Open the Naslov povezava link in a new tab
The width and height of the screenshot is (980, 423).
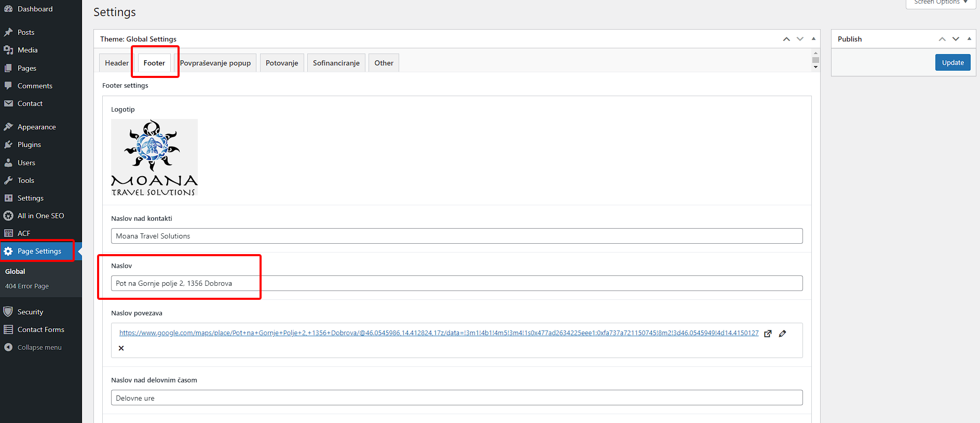pyautogui.click(x=768, y=334)
